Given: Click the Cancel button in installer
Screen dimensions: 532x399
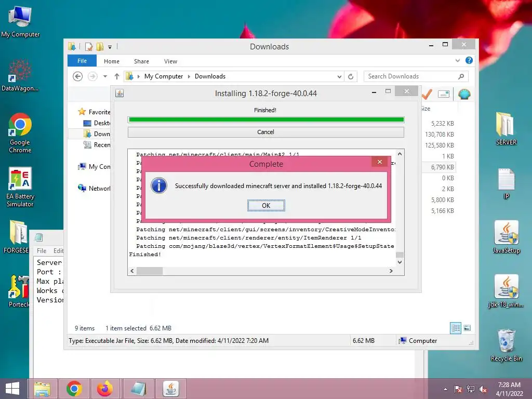Looking at the screenshot, I should pos(265,132).
